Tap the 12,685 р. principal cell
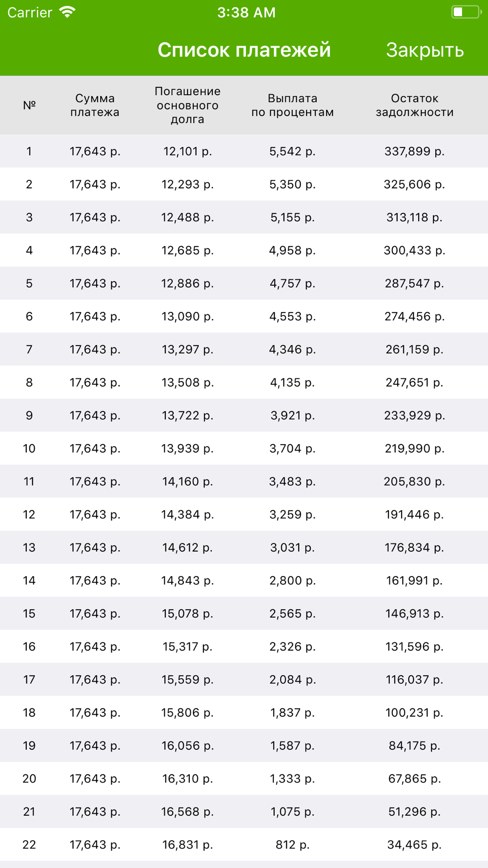 [x=187, y=250]
